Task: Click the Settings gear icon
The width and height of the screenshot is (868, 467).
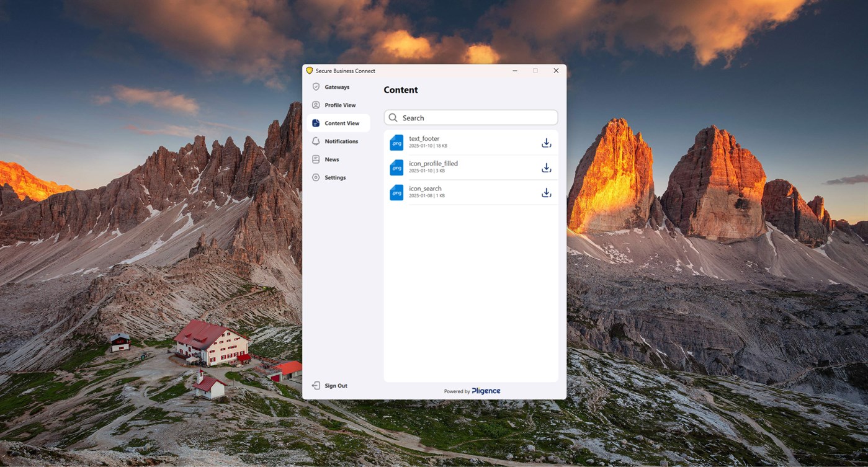Action: coord(316,177)
